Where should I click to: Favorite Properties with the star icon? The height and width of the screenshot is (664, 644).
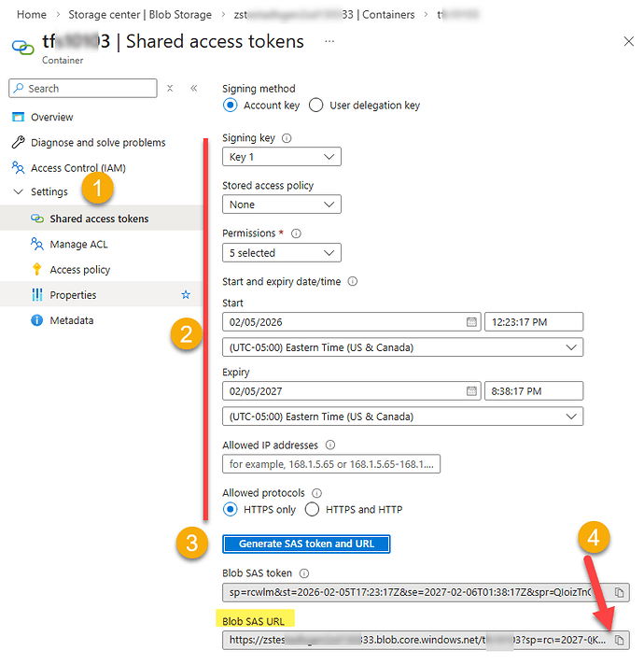pyautogui.click(x=186, y=295)
